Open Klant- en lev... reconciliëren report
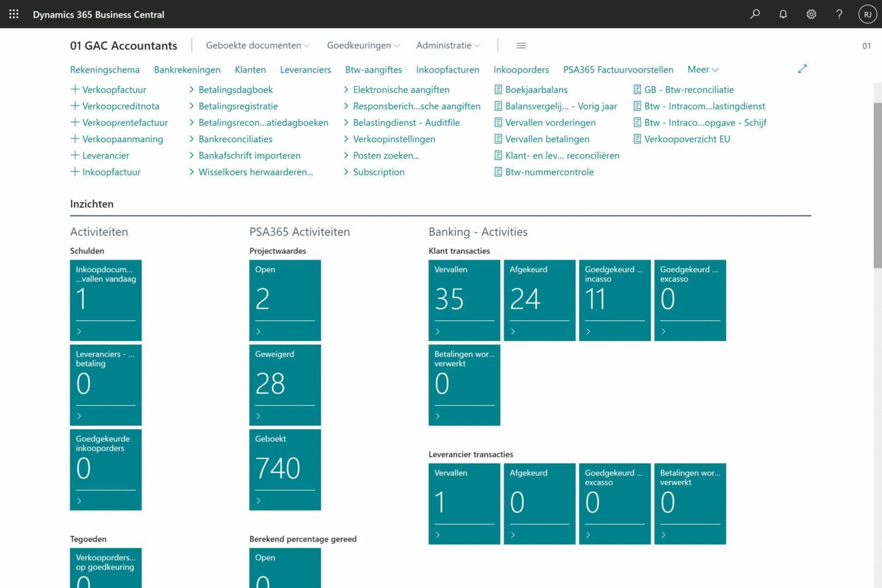This screenshot has height=588, width=882. [562, 155]
